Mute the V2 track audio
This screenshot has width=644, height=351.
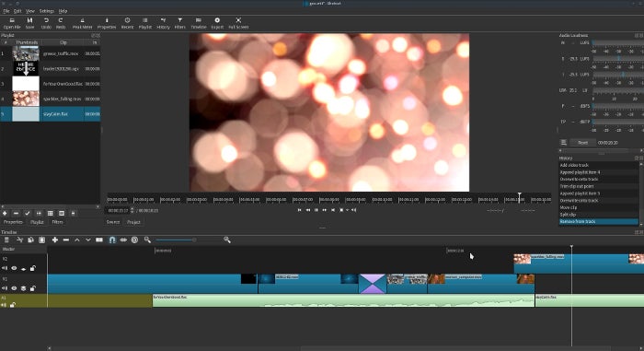click(x=4, y=268)
